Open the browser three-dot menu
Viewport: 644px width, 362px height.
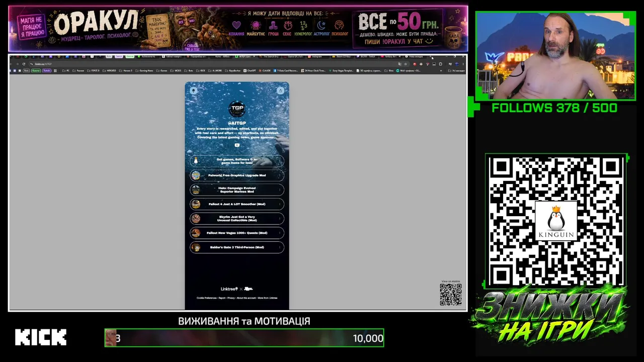(x=463, y=64)
